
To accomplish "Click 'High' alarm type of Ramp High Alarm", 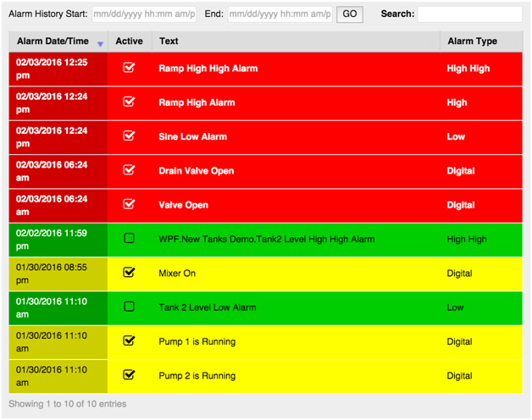I will coord(457,102).
